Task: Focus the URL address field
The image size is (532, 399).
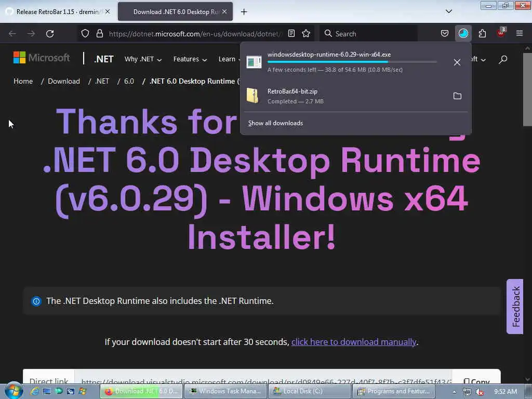Action: [x=195, y=34]
